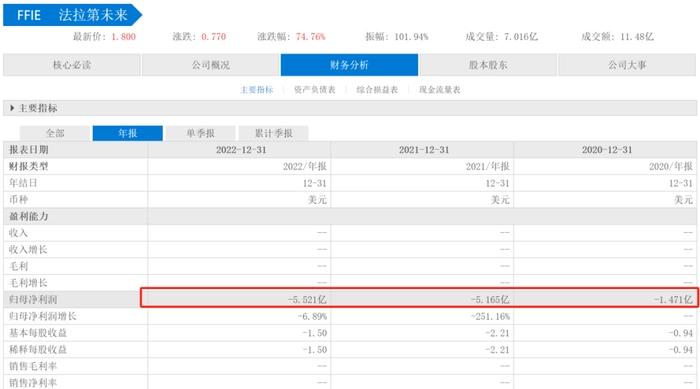Click the 2021-12-31 column header
700x389 pixels.
[424, 150]
